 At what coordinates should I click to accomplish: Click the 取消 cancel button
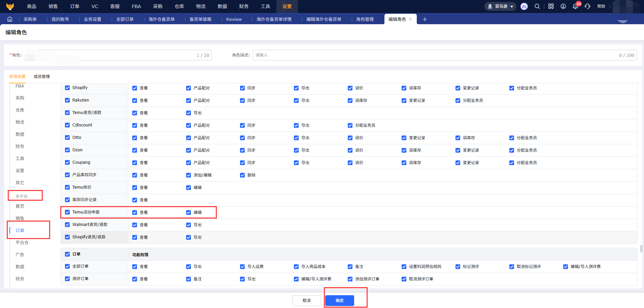click(306, 301)
